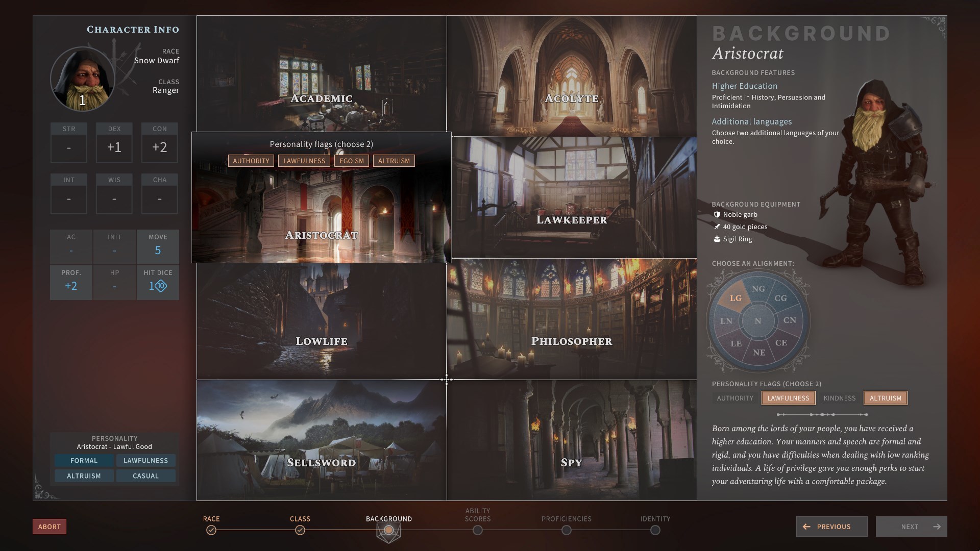Click the Noble garb equipment icon
980x551 pixels.
pos(716,215)
